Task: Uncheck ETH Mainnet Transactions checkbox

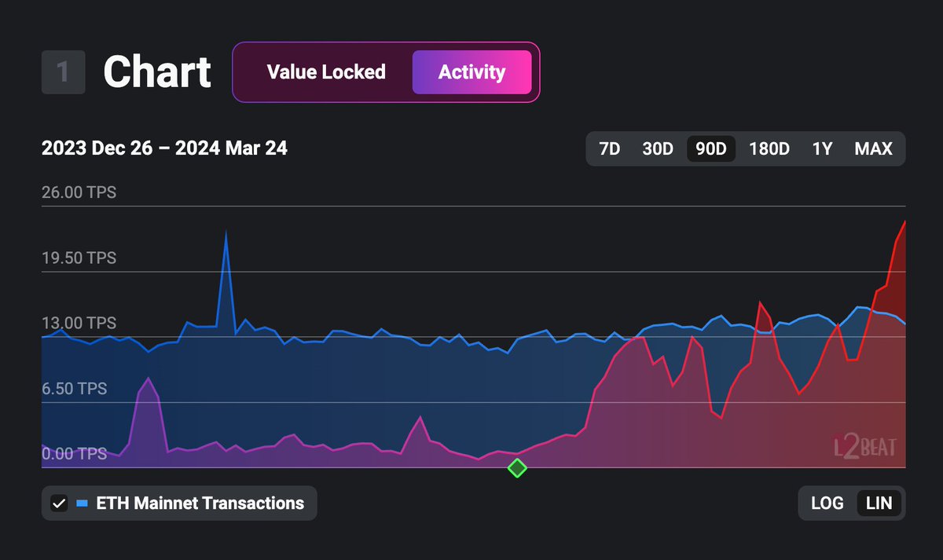Action: click(x=59, y=503)
